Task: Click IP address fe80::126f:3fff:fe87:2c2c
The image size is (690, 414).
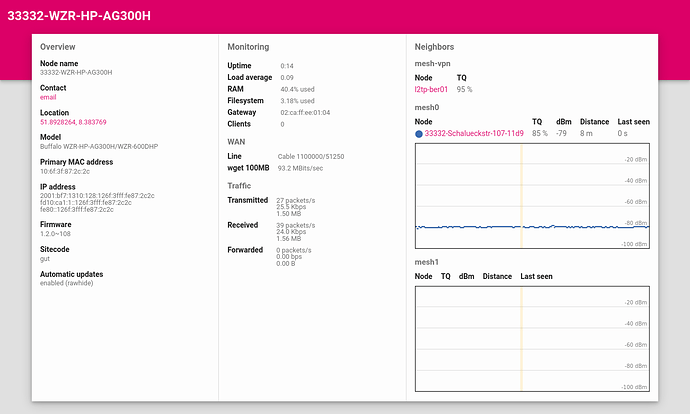Action: [77, 209]
